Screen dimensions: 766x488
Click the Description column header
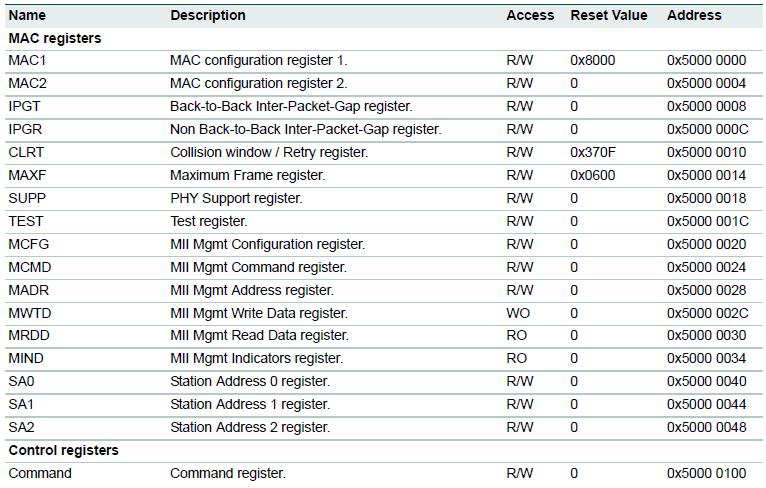[x=207, y=15]
